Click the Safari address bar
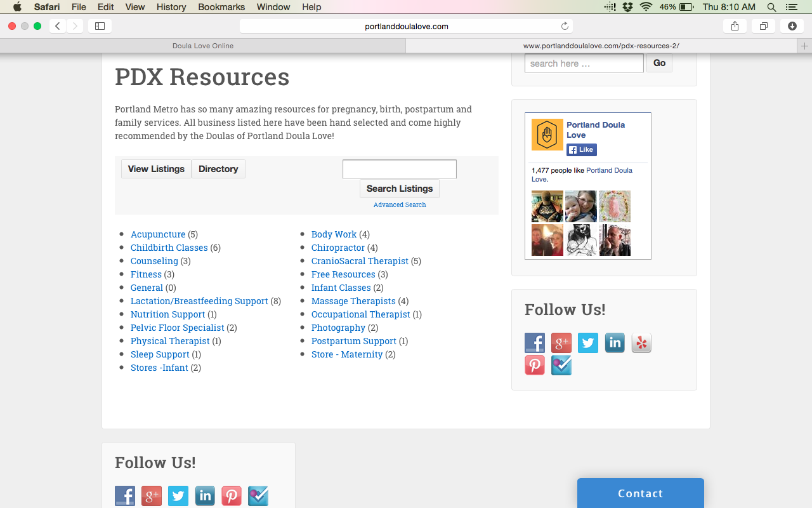Screen dimensions: 812x508 coord(406,26)
